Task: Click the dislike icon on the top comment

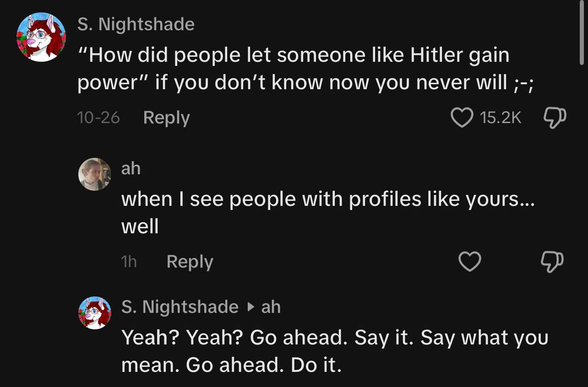Action: (556, 117)
